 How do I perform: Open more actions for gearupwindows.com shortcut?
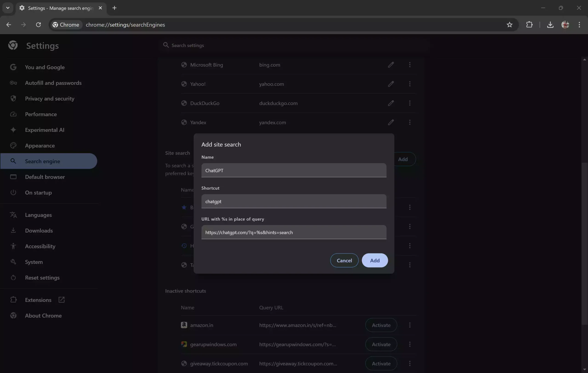410,344
